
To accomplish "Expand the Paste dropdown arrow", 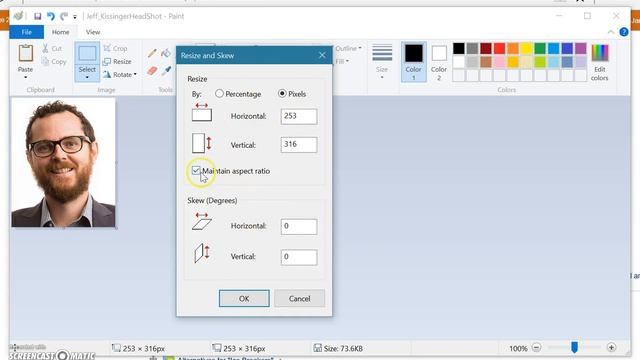I will coord(25,77).
